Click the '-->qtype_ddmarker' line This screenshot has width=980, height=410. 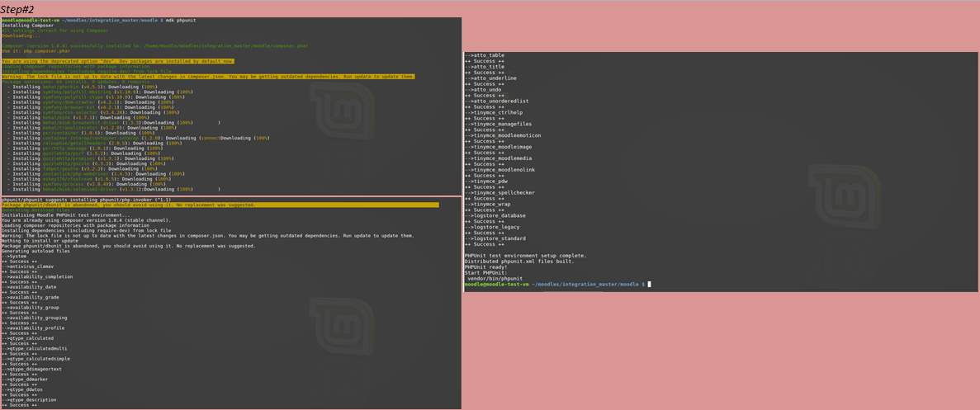25,379
